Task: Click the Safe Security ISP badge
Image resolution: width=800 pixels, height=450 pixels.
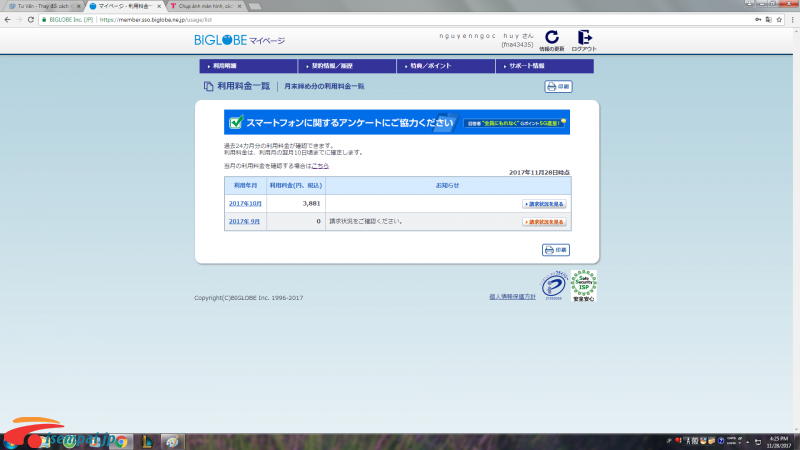Action: coord(584,286)
